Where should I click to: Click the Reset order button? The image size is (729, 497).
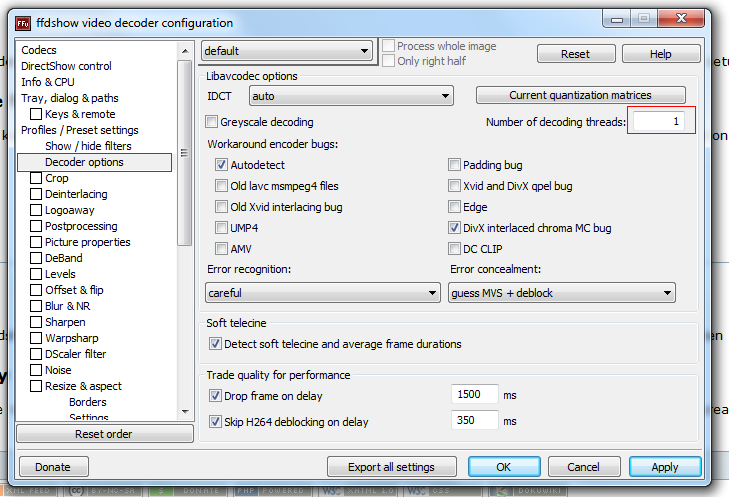[x=104, y=434]
